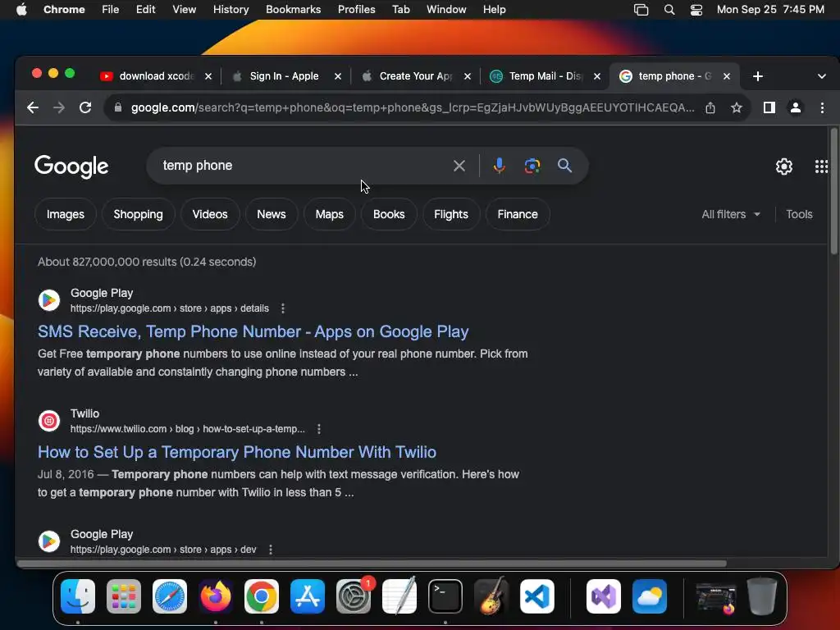Open Chrome's three-dot menu
The height and width of the screenshot is (630, 840).
(822, 107)
